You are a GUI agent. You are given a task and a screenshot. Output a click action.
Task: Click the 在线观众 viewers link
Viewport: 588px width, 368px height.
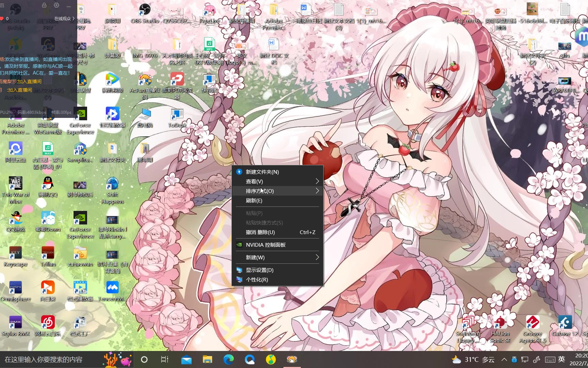pyautogui.click(x=64, y=18)
